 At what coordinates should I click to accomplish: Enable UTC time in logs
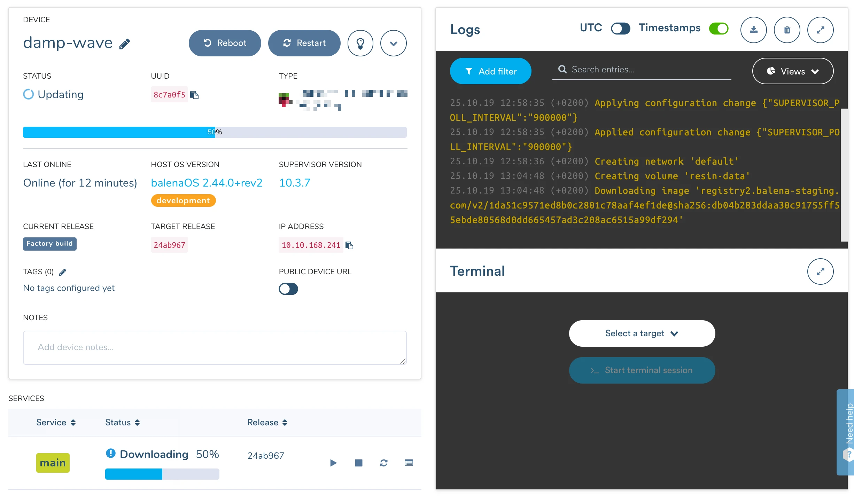click(620, 29)
